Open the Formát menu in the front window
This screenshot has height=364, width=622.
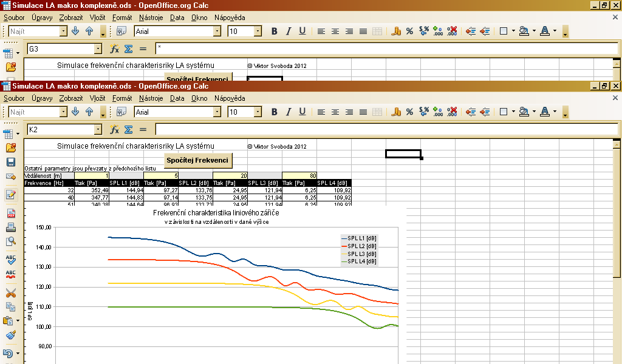tap(122, 98)
